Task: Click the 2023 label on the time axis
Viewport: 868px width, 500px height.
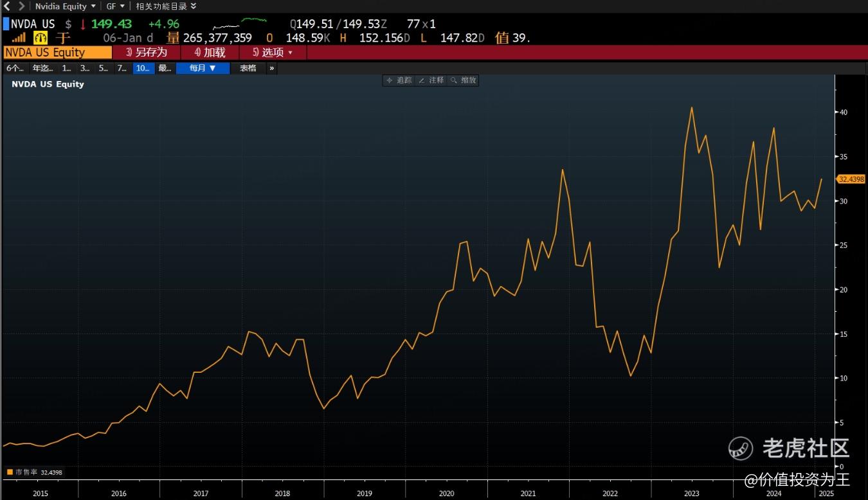Action: (692, 494)
